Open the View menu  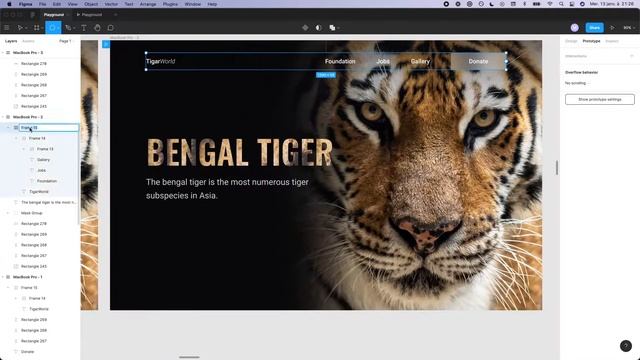point(72,4)
